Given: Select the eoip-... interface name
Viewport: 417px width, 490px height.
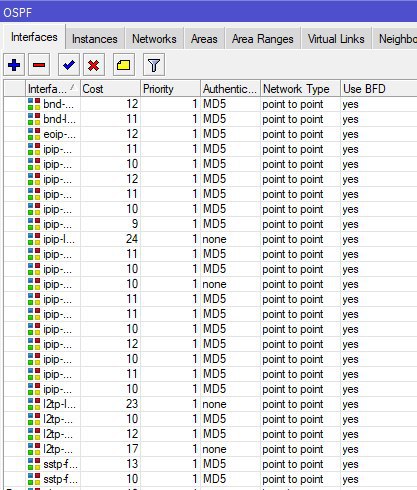Looking at the screenshot, I should [59, 134].
